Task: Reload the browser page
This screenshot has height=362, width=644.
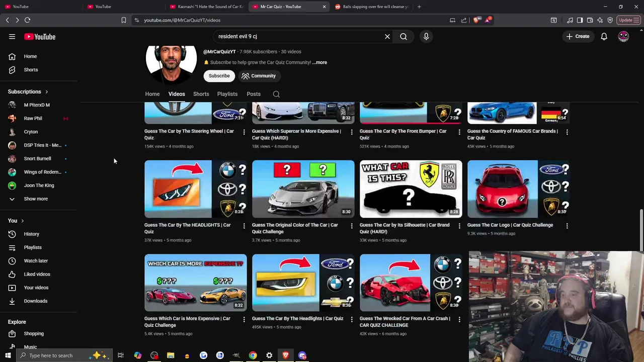Action: click(x=27, y=20)
